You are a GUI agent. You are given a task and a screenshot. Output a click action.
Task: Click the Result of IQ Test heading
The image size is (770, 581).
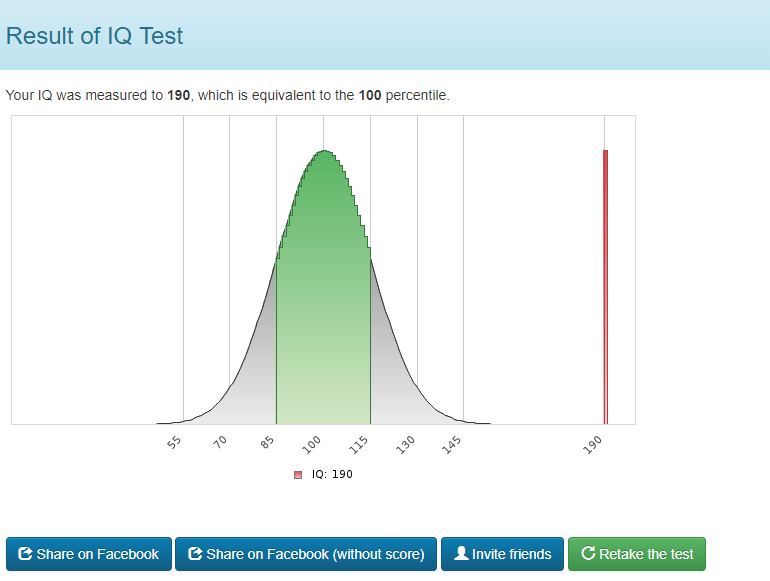[94, 36]
